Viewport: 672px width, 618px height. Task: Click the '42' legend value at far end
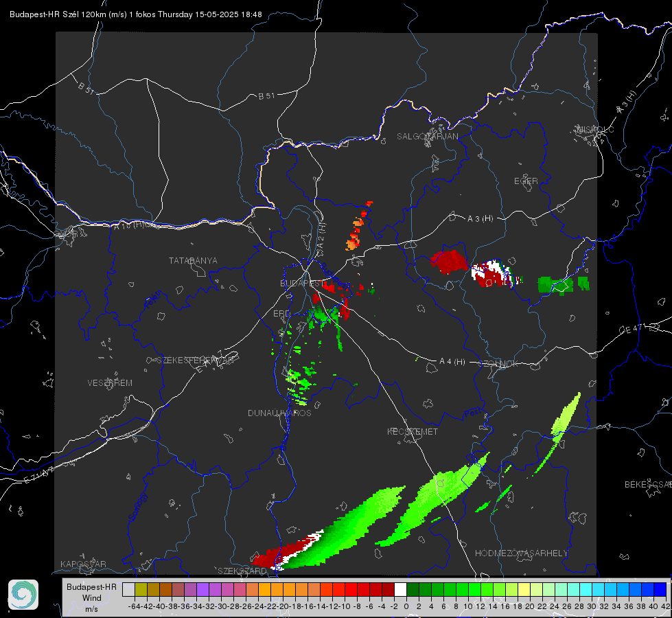(x=666, y=606)
